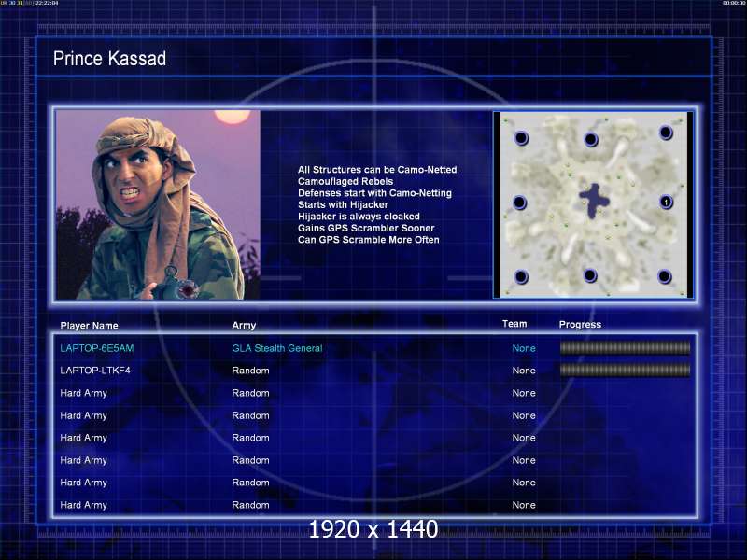
Task: Click 'All Structures can be Camo-Netted' text
Action: (x=377, y=170)
